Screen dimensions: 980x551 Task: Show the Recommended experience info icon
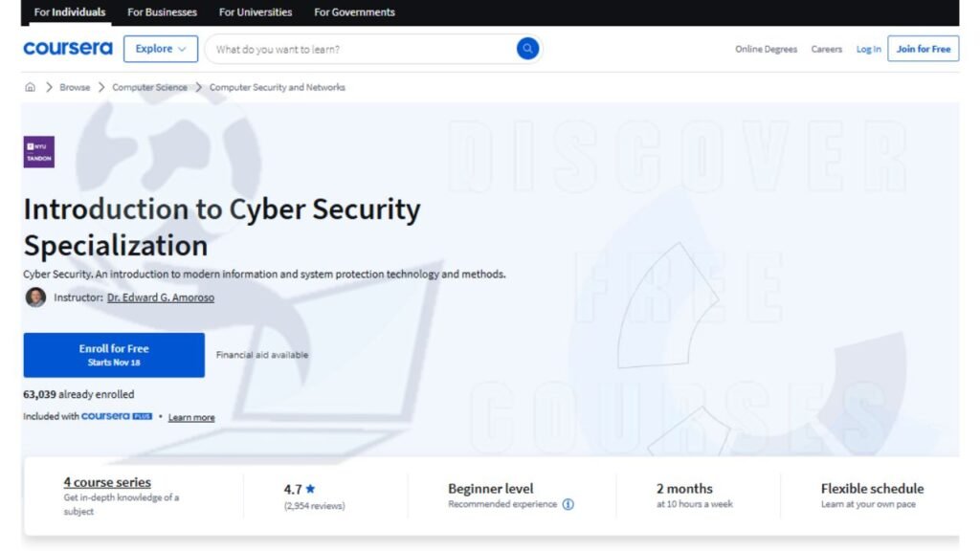568,504
